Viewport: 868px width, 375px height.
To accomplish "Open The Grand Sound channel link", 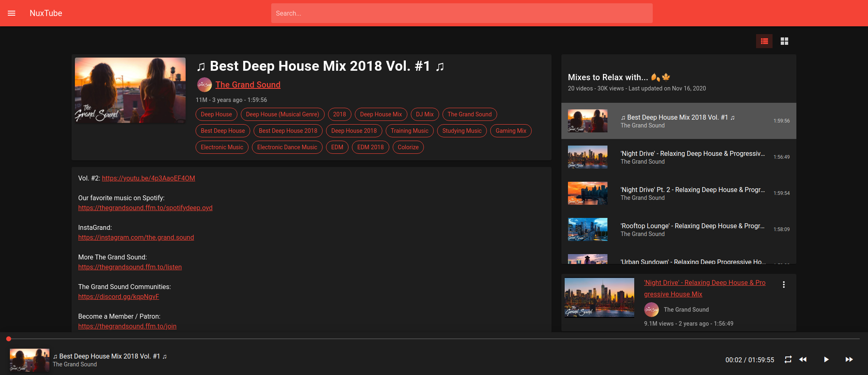I will pos(248,85).
